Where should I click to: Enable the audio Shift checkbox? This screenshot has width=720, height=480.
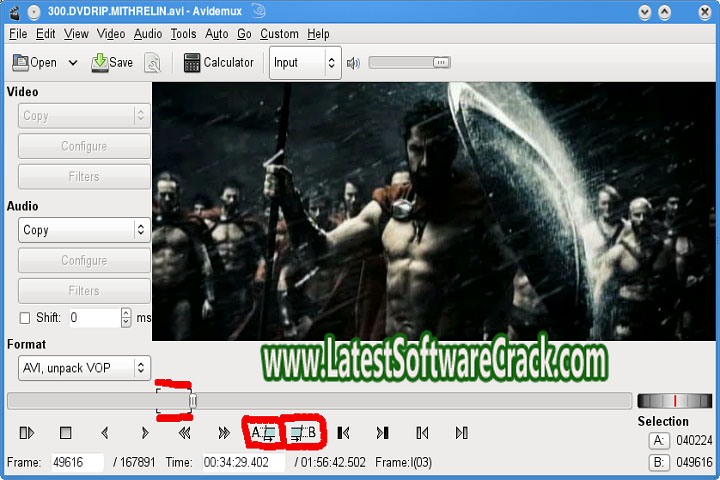(25, 318)
